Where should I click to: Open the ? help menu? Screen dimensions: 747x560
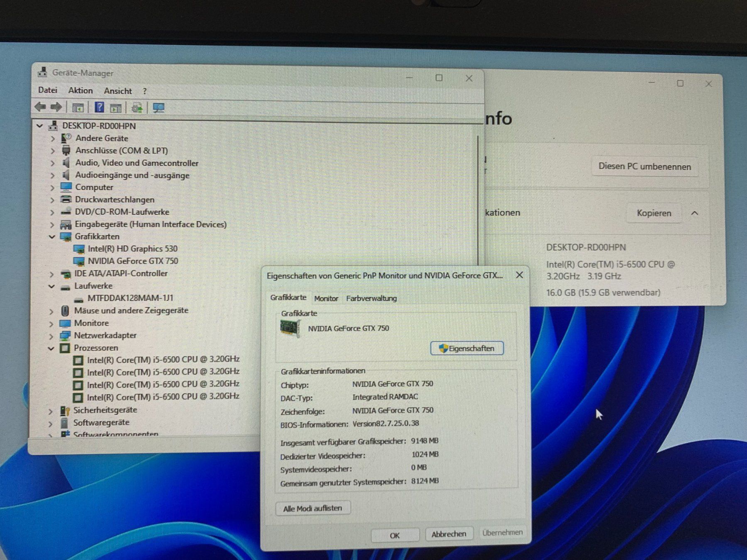pos(144,91)
